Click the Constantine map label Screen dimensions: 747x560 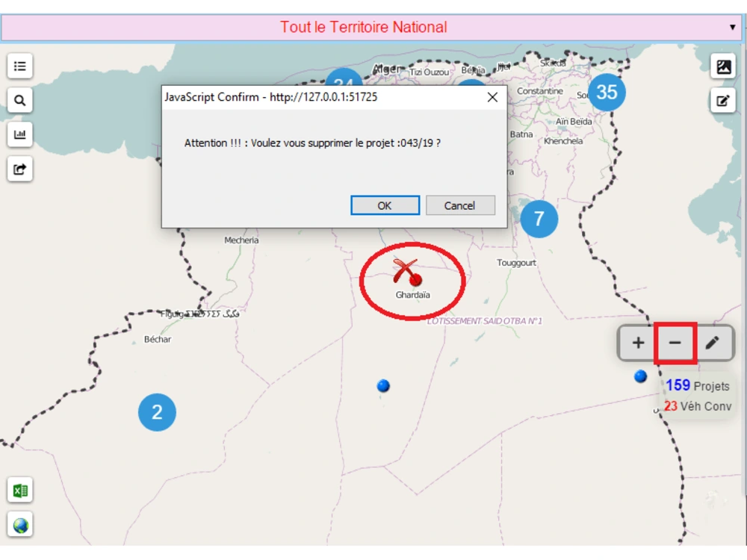[540, 91]
